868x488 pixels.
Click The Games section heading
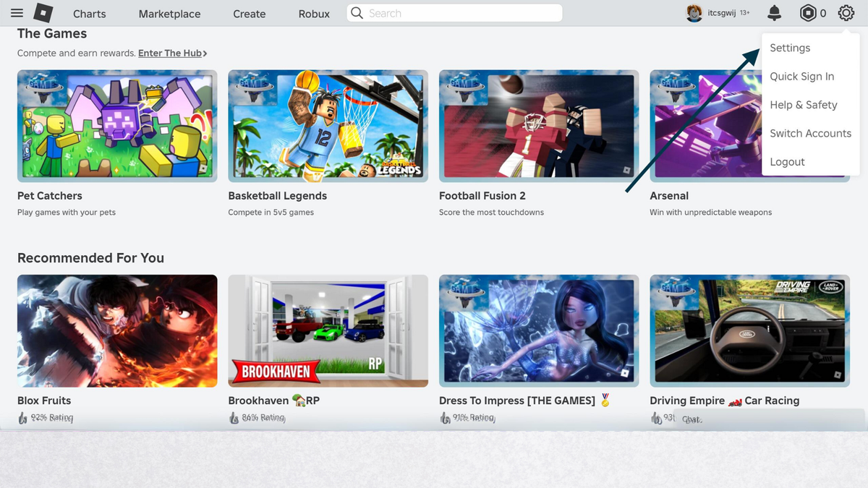point(52,34)
